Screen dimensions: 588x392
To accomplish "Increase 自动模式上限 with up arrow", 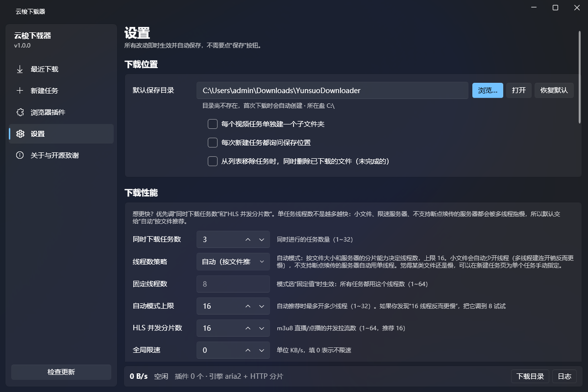I will pyautogui.click(x=248, y=306).
